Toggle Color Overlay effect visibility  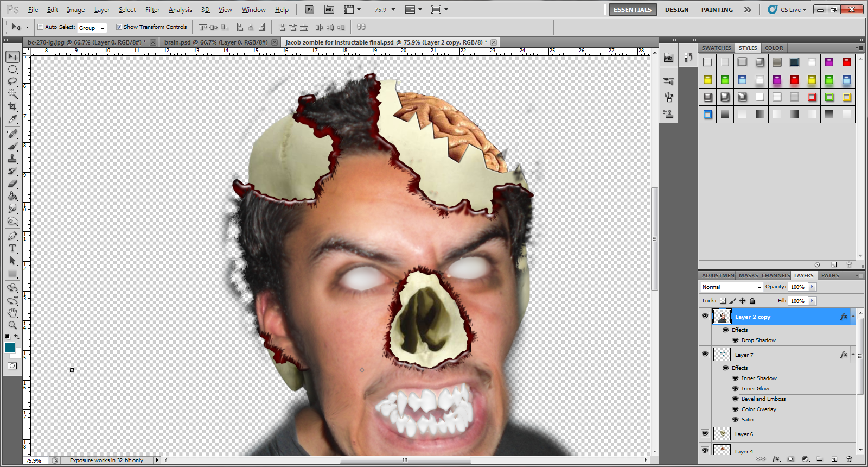pyautogui.click(x=736, y=409)
